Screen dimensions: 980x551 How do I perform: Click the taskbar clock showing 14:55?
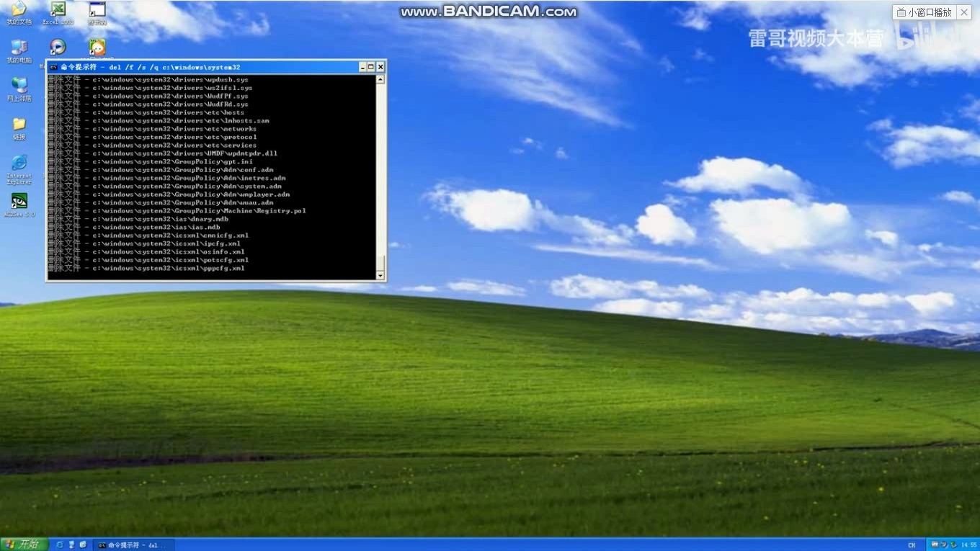[968, 545]
